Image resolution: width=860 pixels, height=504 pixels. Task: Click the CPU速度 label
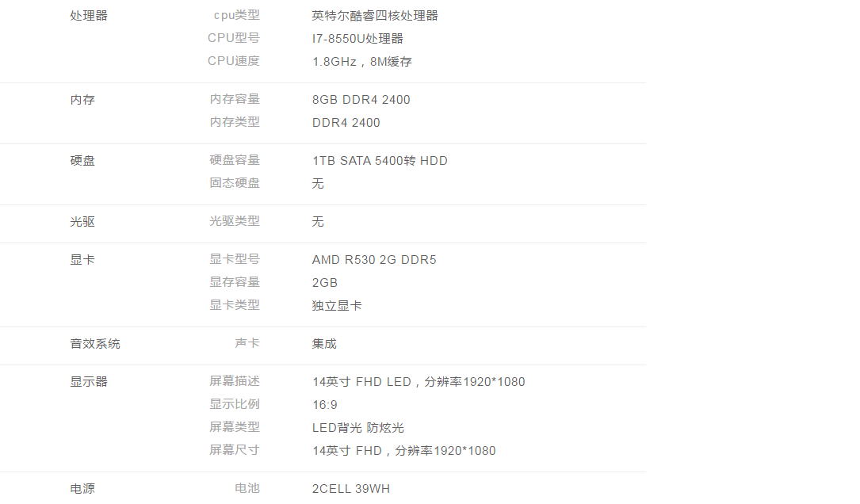[234, 61]
